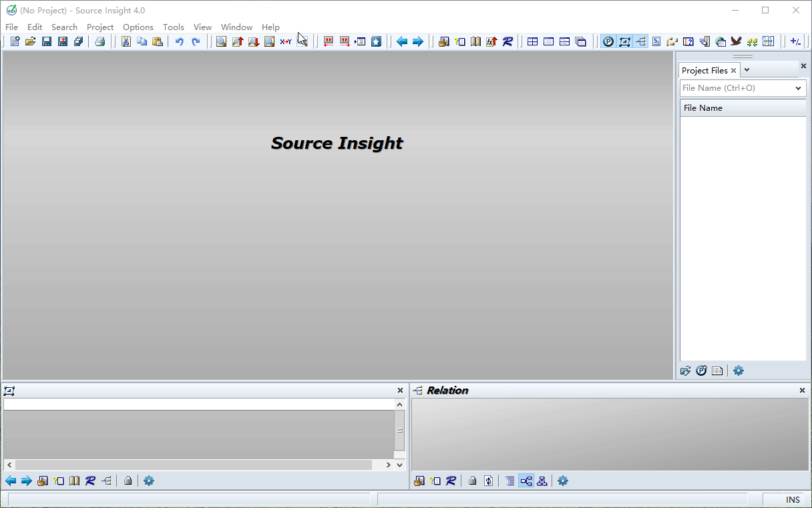
Task: Click the Copy icon in main toolbar
Action: (142, 41)
